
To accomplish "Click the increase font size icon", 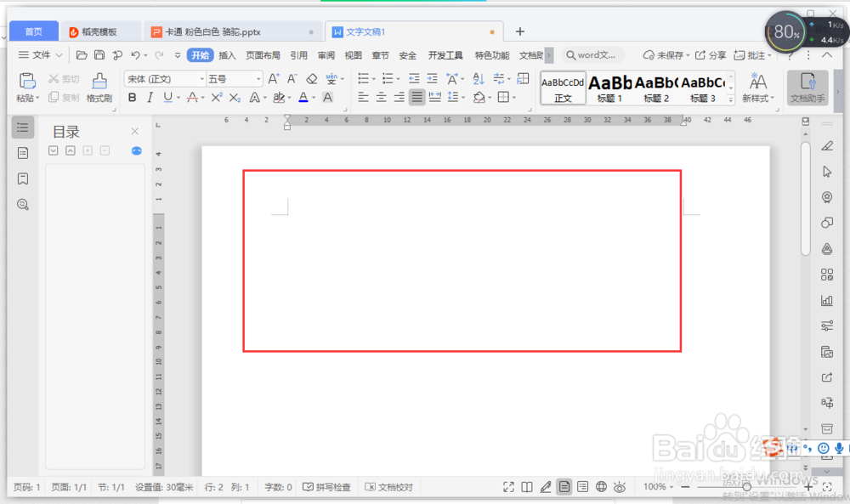I will tap(274, 79).
